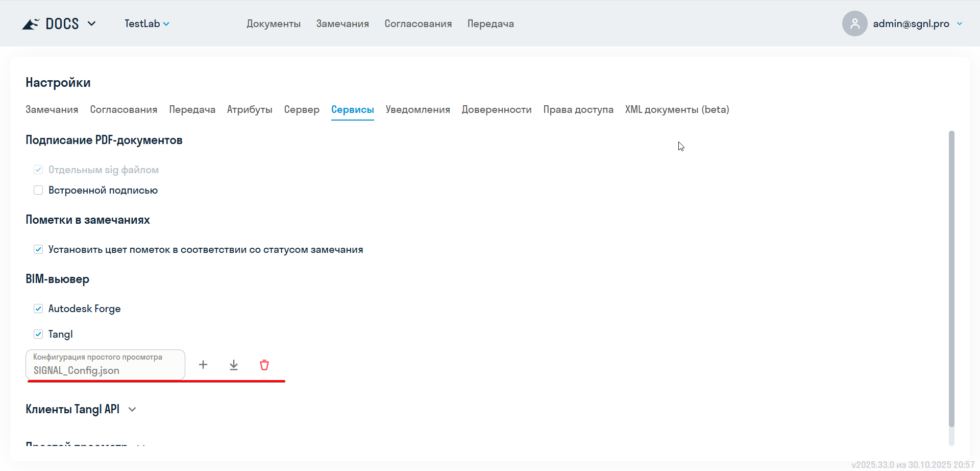
Task: Download the SIGNAL_Config.json configuration
Action: click(234, 365)
